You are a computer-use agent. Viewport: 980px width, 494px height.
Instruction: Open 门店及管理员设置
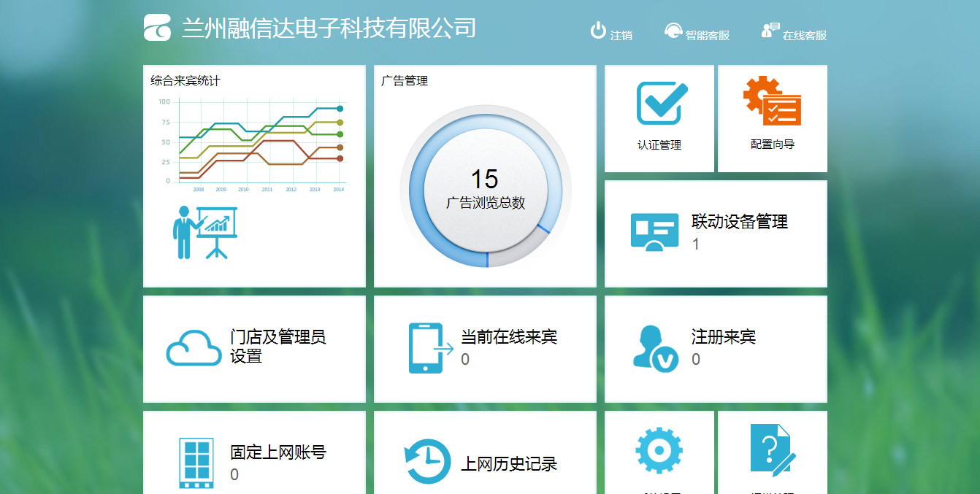click(x=278, y=347)
